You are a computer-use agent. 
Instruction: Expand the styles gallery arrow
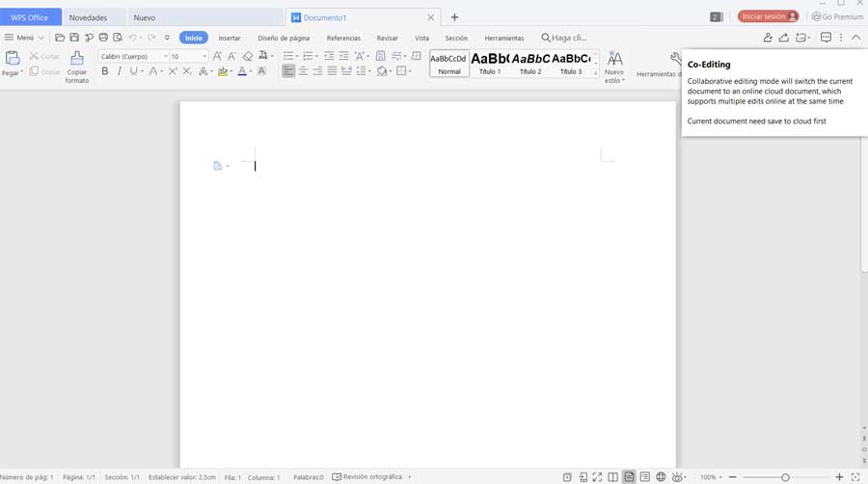coord(596,72)
